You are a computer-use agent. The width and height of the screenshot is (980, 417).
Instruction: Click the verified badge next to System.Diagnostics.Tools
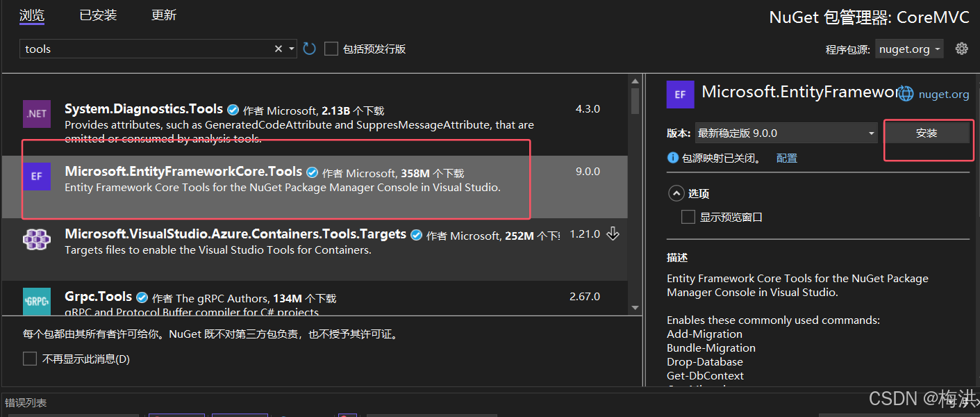tap(233, 110)
